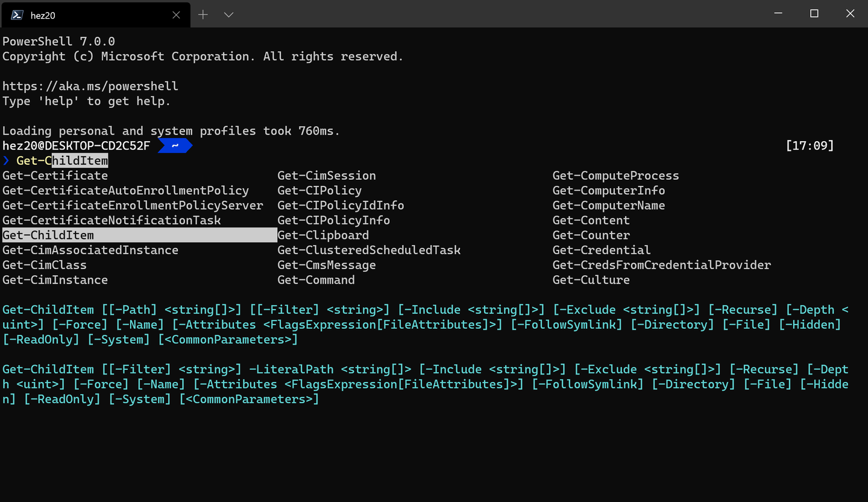Click the PowerShell icon on the hez20 tab
The image size is (868, 502).
click(x=16, y=14)
